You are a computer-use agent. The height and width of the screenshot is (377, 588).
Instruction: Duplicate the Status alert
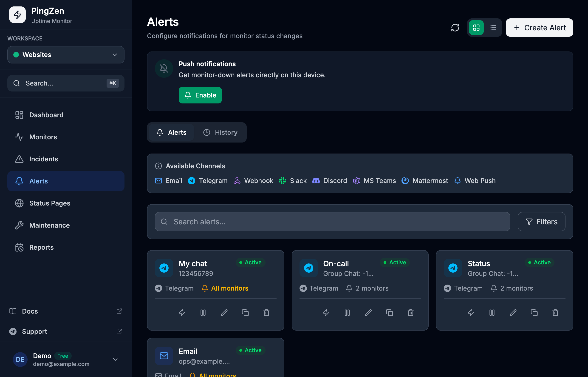pos(534,313)
